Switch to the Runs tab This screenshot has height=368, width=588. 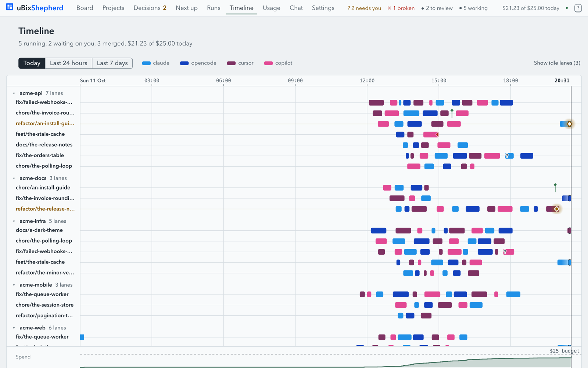214,8
